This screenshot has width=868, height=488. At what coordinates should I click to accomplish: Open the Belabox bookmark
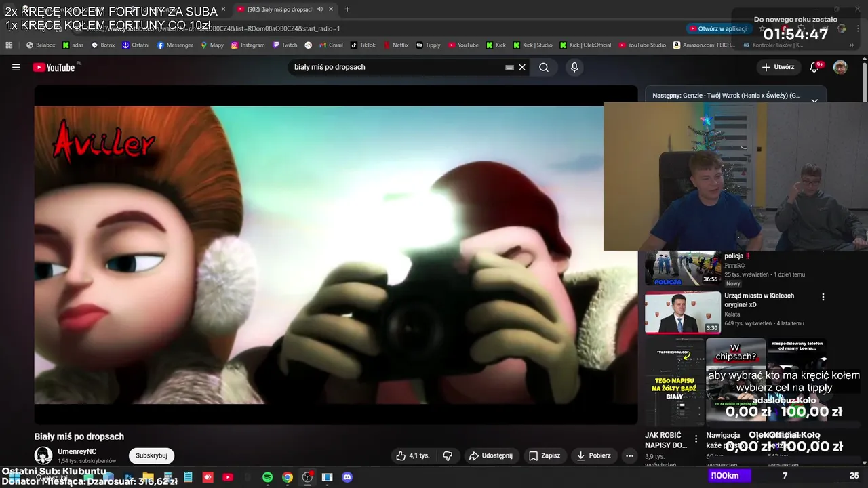[x=41, y=45]
